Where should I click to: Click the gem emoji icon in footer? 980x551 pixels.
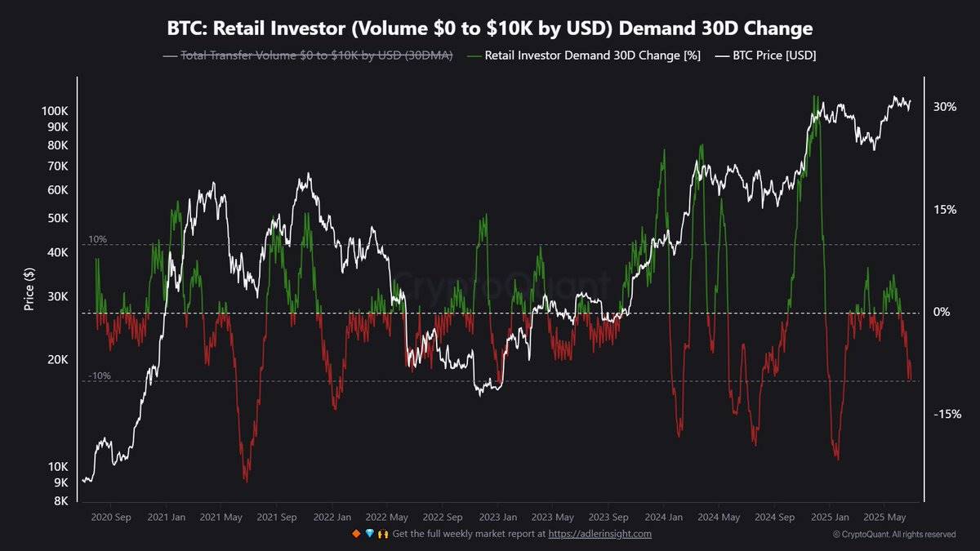click(368, 534)
